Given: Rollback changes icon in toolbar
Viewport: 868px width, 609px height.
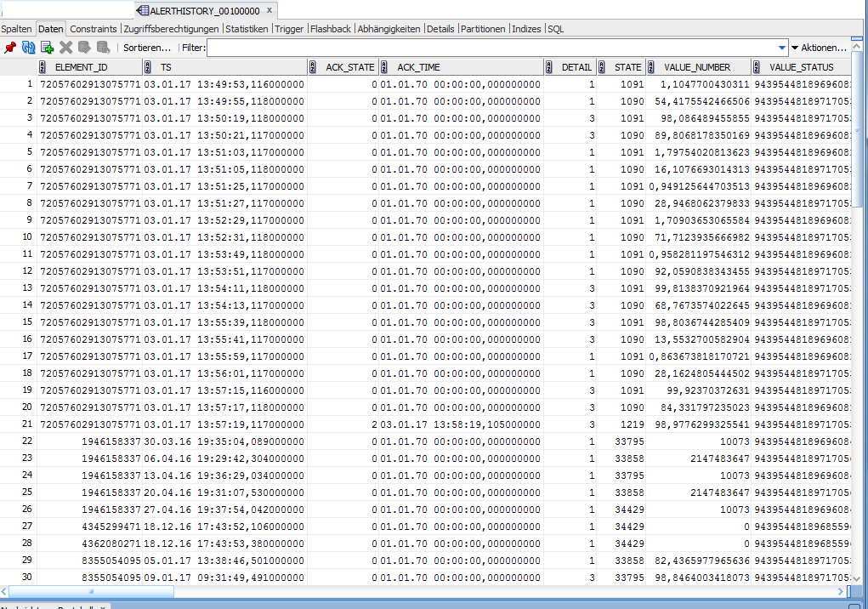Looking at the screenshot, I should (x=103, y=48).
